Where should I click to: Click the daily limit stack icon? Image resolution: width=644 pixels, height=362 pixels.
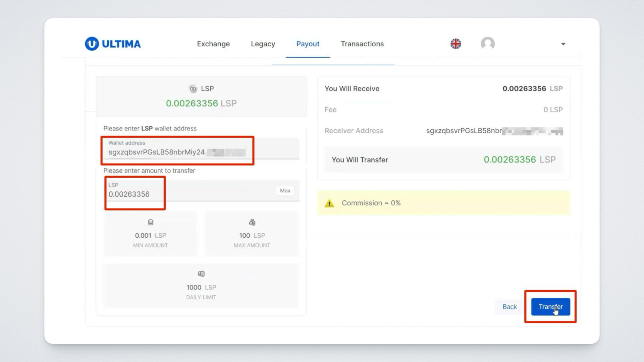pyautogui.click(x=201, y=274)
